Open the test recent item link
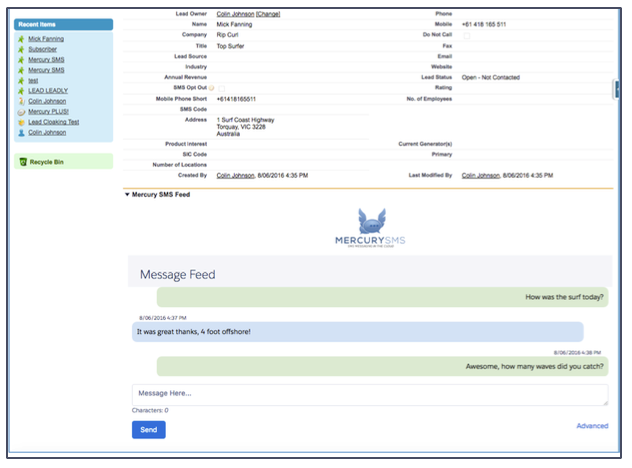632x468 pixels. pos(33,81)
